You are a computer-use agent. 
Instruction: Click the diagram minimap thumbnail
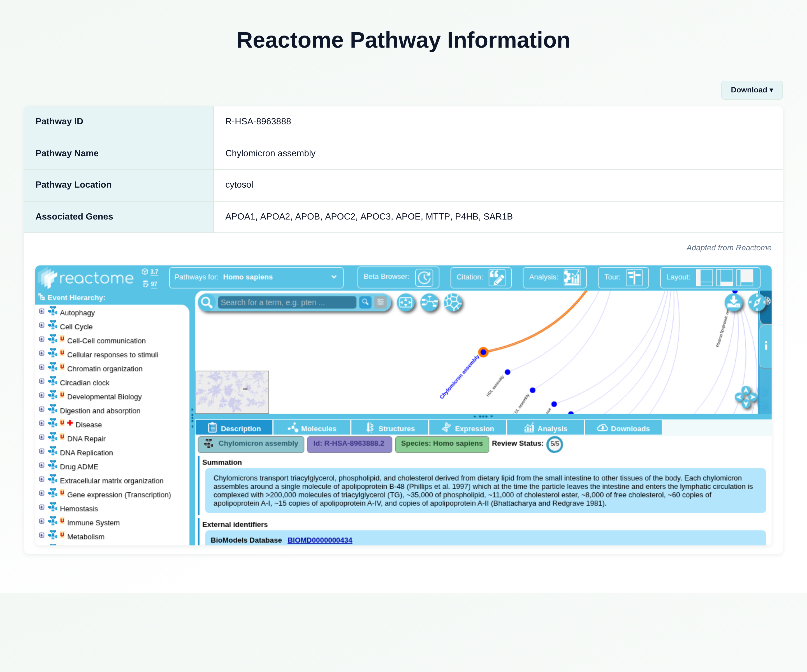point(232,392)
